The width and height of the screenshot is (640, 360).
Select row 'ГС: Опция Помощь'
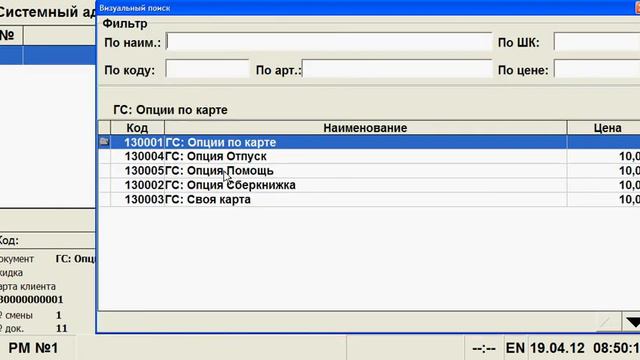(x=369, y=171)
